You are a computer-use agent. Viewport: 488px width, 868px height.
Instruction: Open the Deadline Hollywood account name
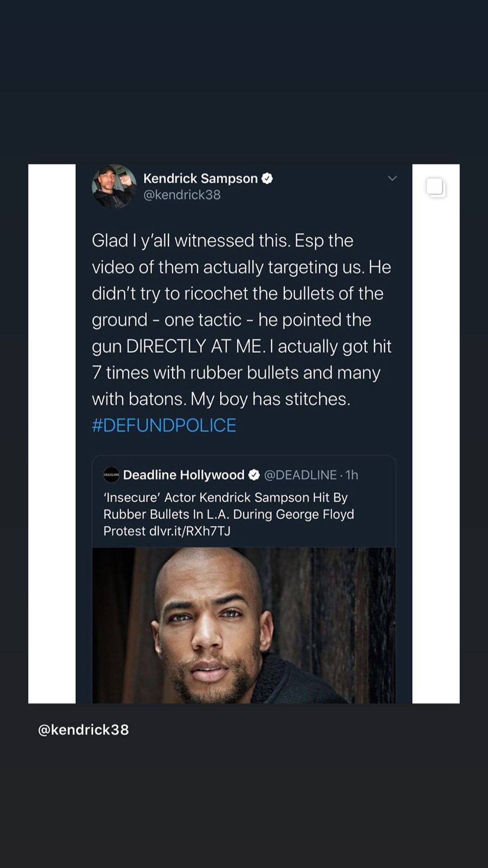[x=183, y=475]
